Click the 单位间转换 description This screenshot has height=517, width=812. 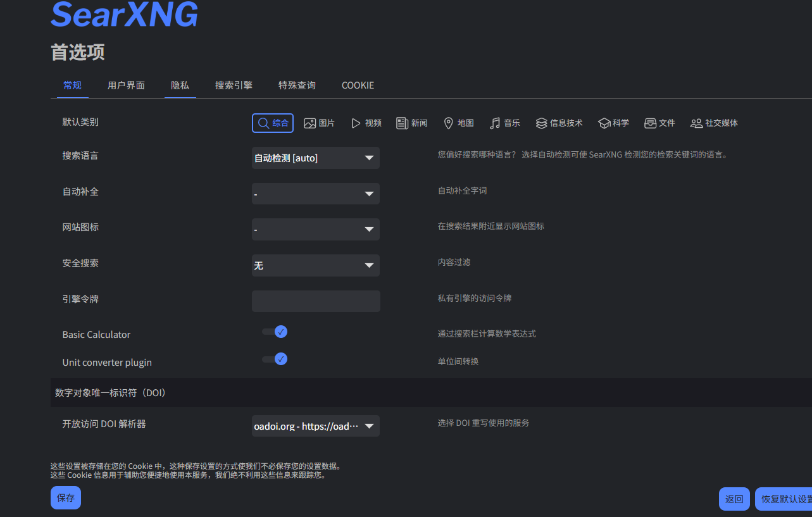pyautogui.click(x=458, y=361)
